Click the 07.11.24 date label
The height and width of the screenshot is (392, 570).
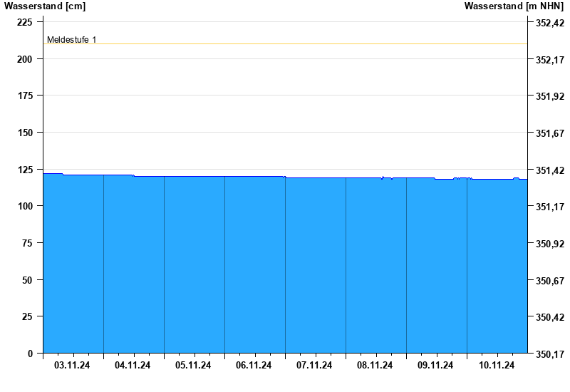(x=314, y=366)
